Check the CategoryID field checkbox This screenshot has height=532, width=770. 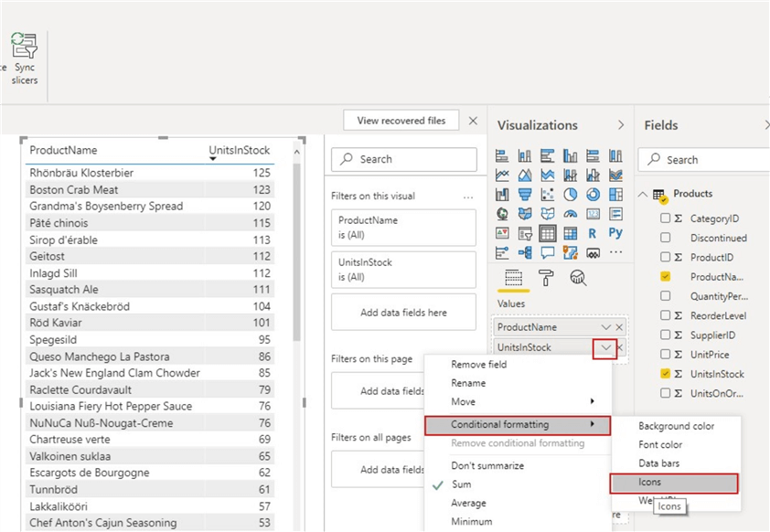click(666, 218)
